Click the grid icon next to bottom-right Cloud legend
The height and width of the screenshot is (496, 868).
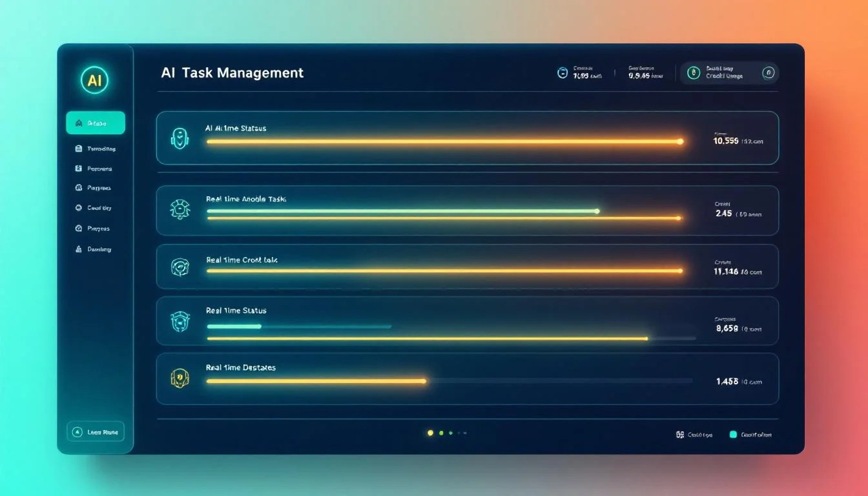pyautogui.click(x=679, y=434)
